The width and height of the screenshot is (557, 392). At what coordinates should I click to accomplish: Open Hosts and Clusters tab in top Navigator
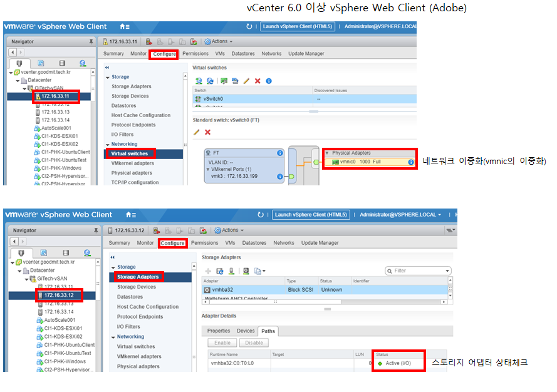tap(19, 63)
